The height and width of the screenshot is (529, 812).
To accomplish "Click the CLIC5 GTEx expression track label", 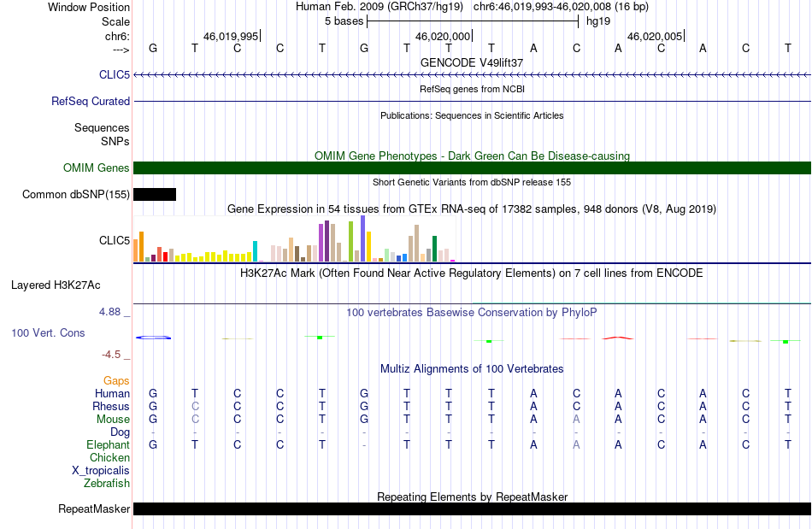I will click(x=114, y=240).
